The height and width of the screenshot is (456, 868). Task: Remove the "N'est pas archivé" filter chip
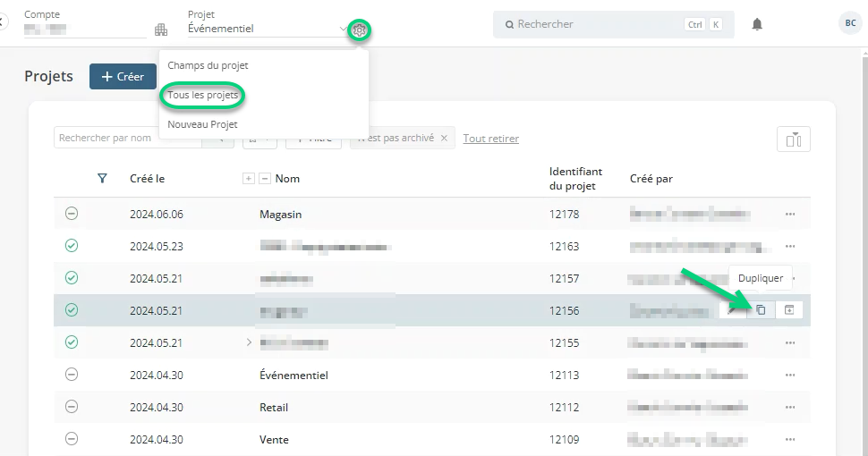[444, 139]
